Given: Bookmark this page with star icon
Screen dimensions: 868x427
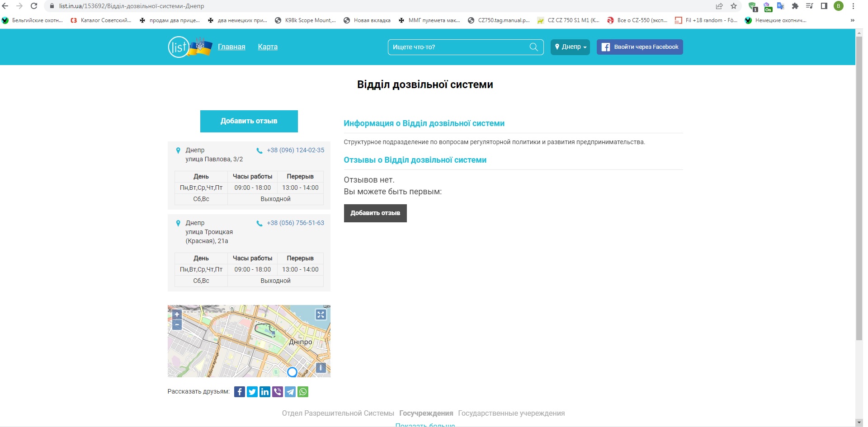Looking at the screenshot, I should point(734,6).
